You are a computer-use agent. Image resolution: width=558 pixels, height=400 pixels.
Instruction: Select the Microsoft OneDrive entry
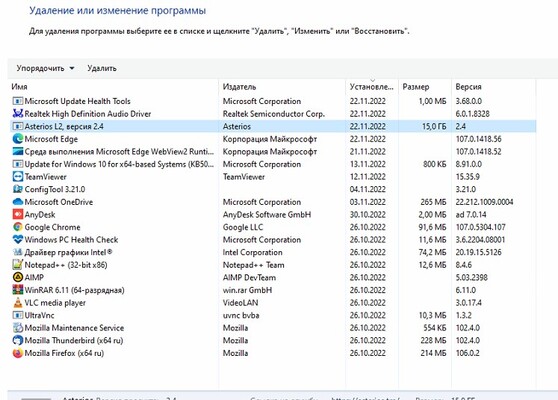click(59, 202)
